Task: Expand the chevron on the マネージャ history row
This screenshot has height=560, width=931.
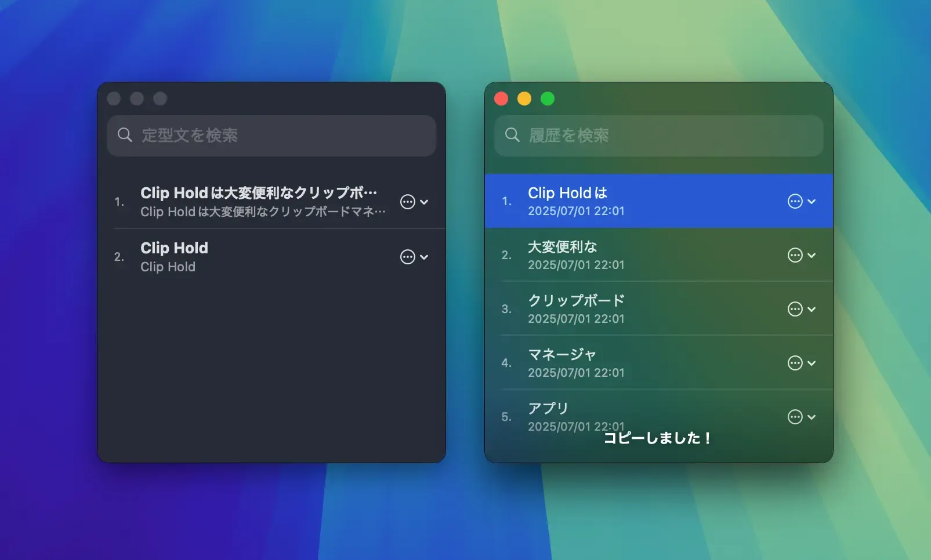Action: click(x=812, y=363)
